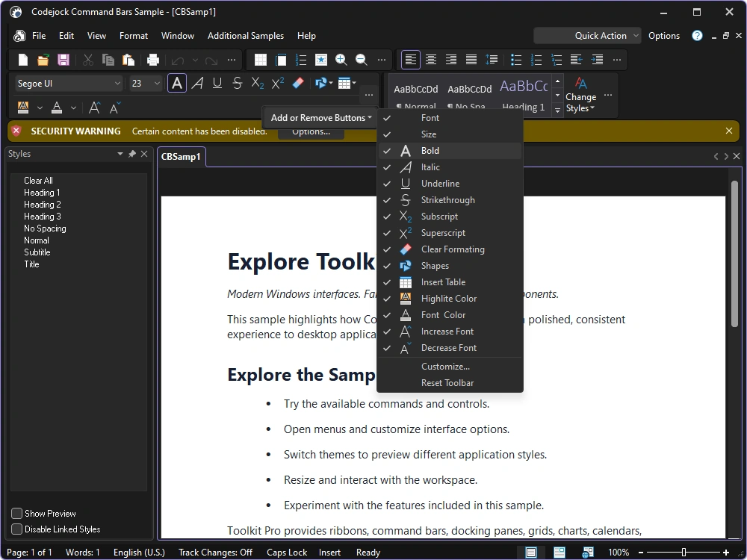Click the Print toolbar icon

click(x=153, y=60)
